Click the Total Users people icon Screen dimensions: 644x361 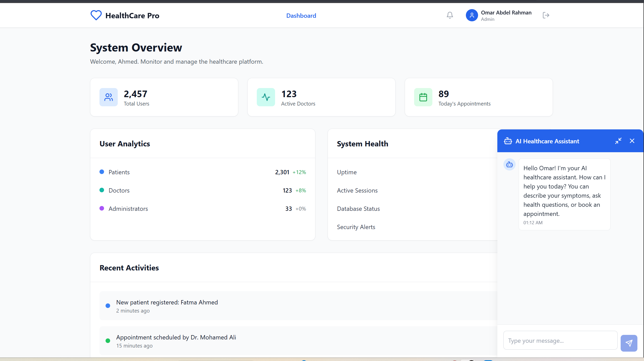click(x=108, y=97)
